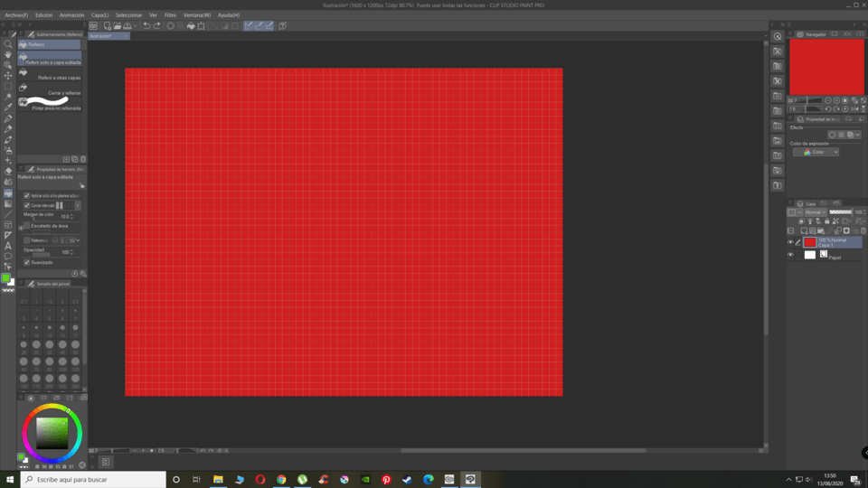Select the Pen tool
This screenshot has height=488, width=868.
tap(8, 118)
